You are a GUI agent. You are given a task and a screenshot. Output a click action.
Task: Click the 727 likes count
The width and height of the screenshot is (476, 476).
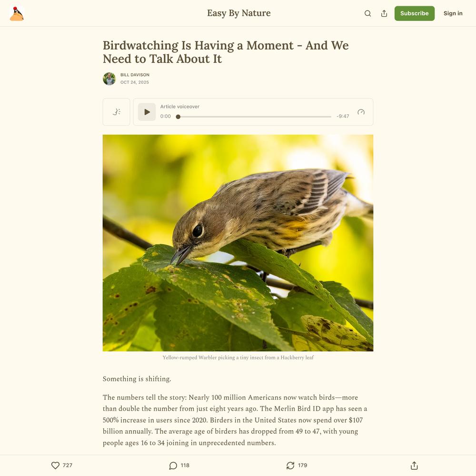(68, 466)
